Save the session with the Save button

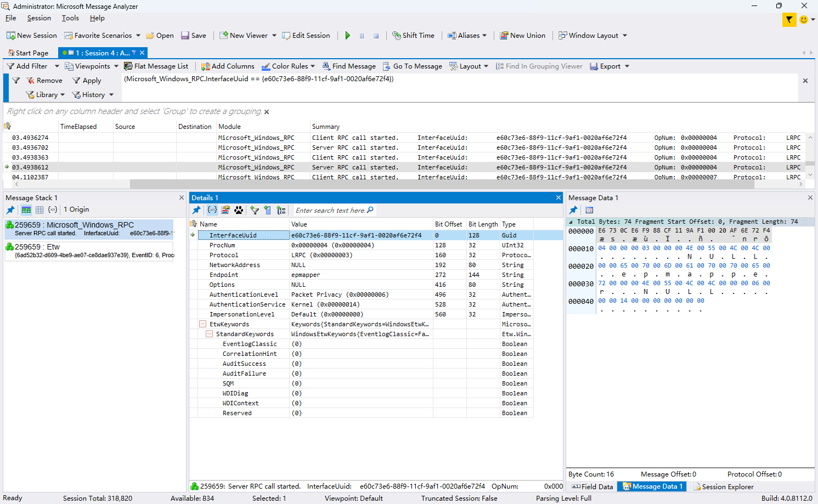coord(194,36)
